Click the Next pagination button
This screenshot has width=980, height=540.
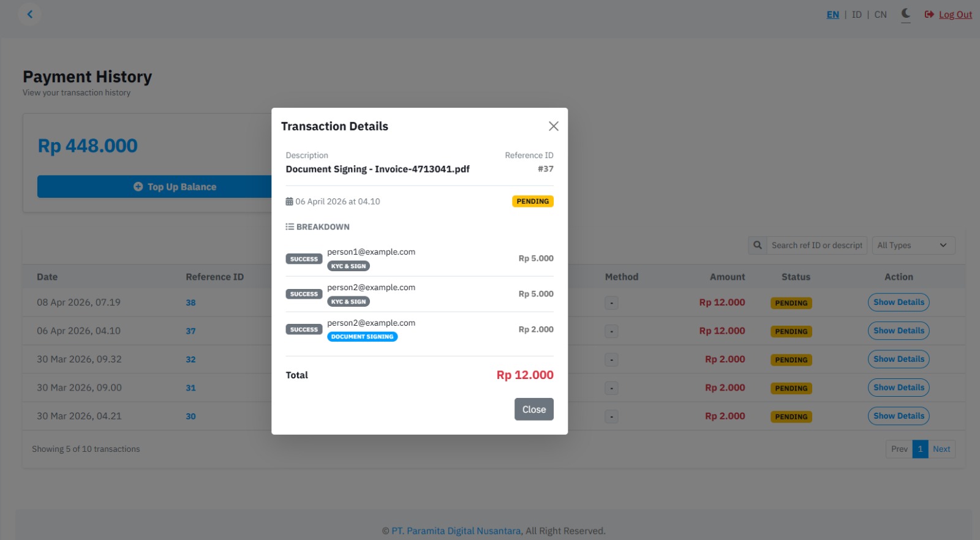[x=941, y=449]
